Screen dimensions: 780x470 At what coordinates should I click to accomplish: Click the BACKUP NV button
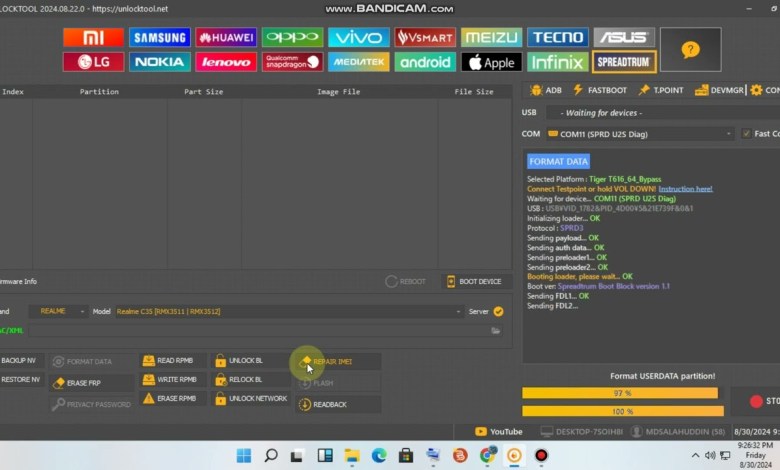(21, 361)
